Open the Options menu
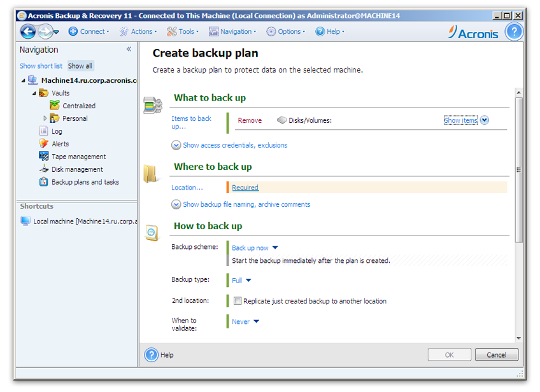The width and height of the screenshot is (540, 392). click(x=285, y=32)
